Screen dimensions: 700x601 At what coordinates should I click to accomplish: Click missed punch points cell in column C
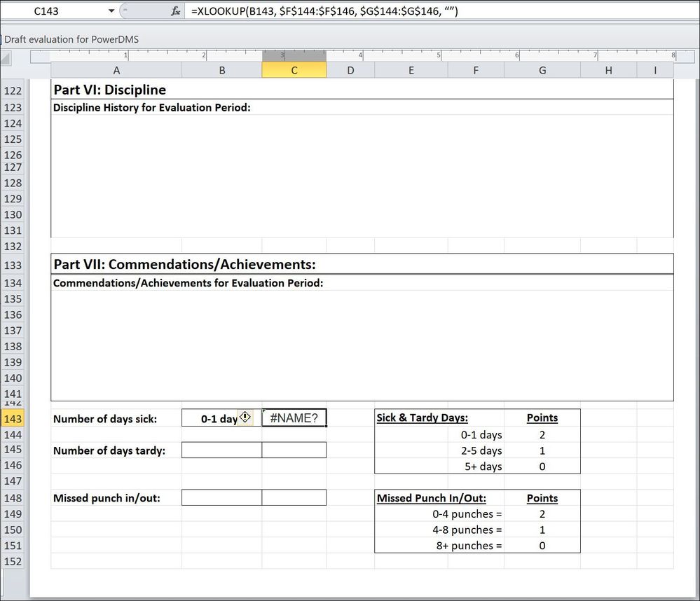click(x=294, y=497)
